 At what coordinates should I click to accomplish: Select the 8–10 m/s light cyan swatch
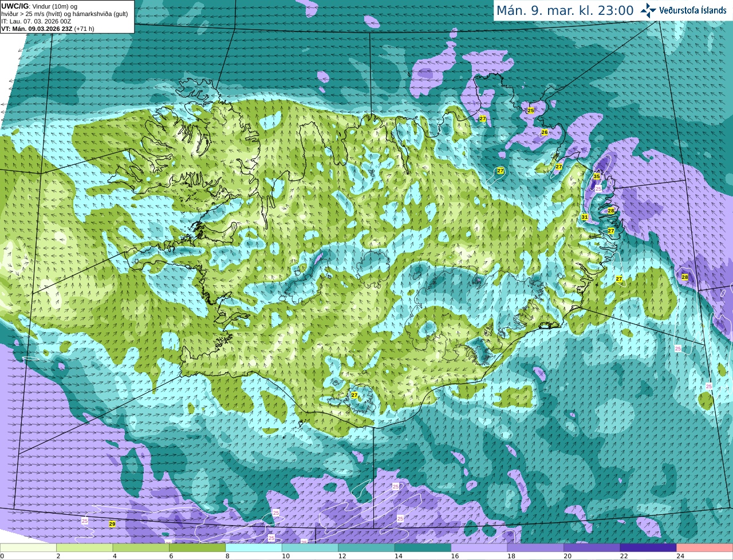pos(254,548)
